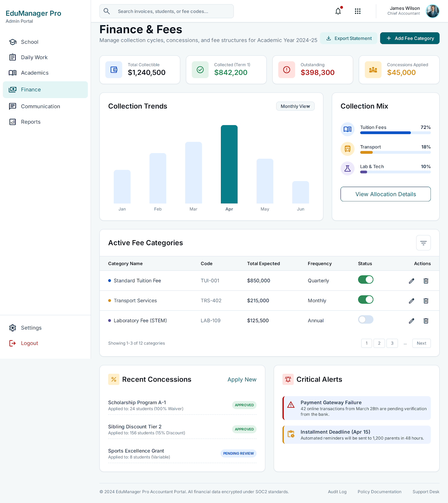448x503 pixels.
Task: Enable the Laboratory Fee (STEM) status toggle
Action: (366, 319)
